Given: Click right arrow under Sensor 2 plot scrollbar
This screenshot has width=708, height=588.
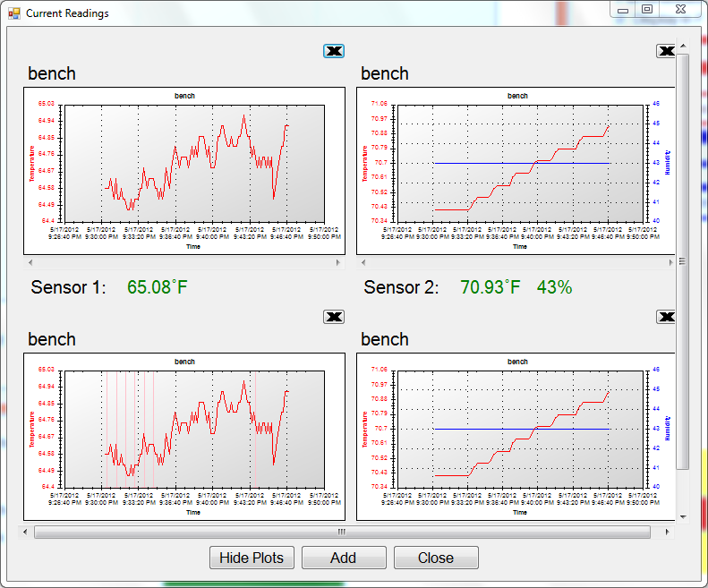Looking at the screenshot, I should (670, 262).
